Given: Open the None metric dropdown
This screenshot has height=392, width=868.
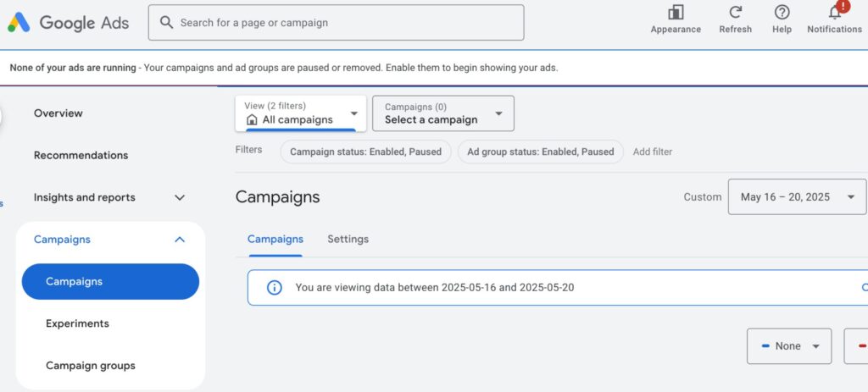Looking at the screenshot, I should tap(789, 346).
